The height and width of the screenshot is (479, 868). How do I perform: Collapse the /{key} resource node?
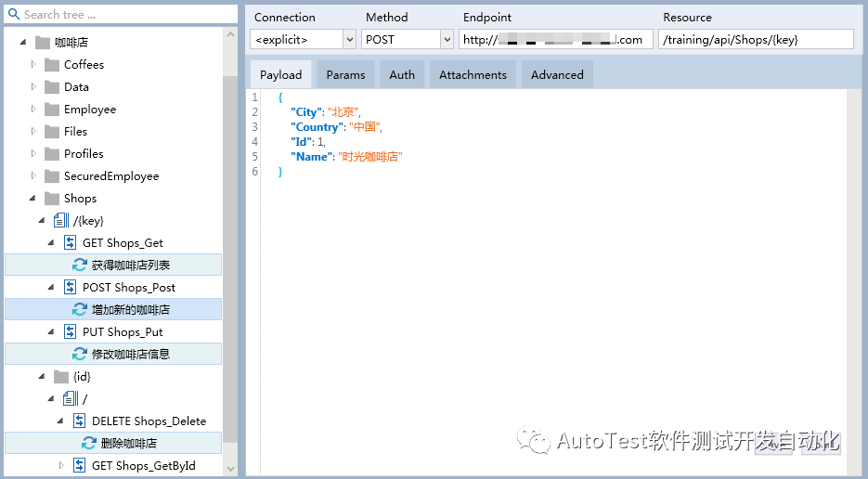click(x=42, y=220)
